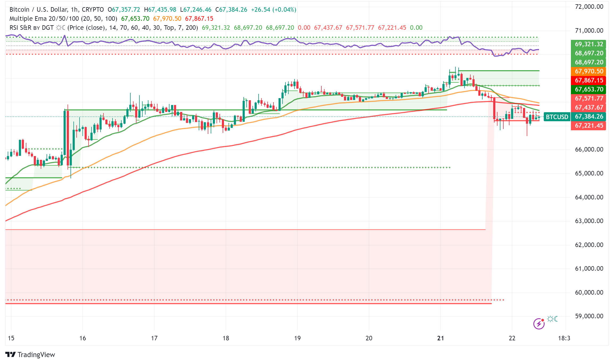Image resolution: width=614 pixels, height=364 pixels.
Task: Click the Bitcoin / U.S. Dollar symbol title
Action: [57, 10]
